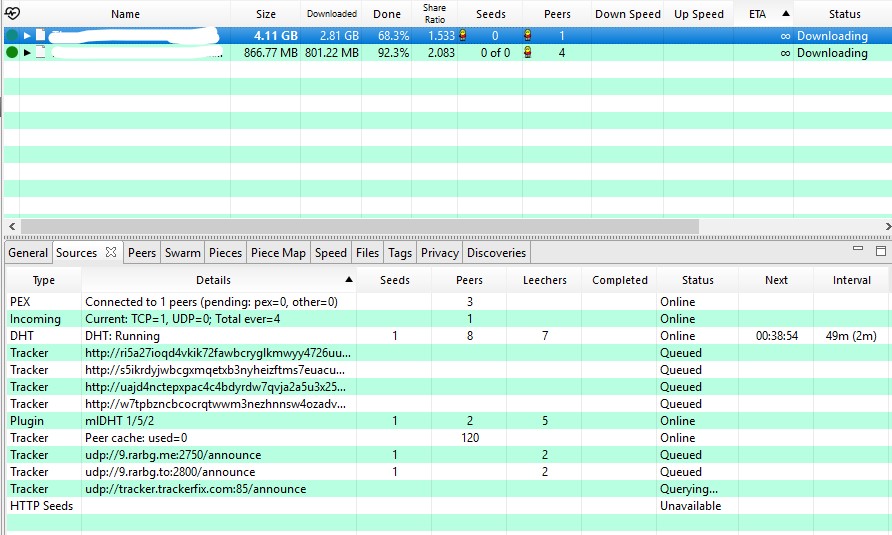Open the Piece Map tab
Screen dimensions: 892x535
[x=278, y=253]
